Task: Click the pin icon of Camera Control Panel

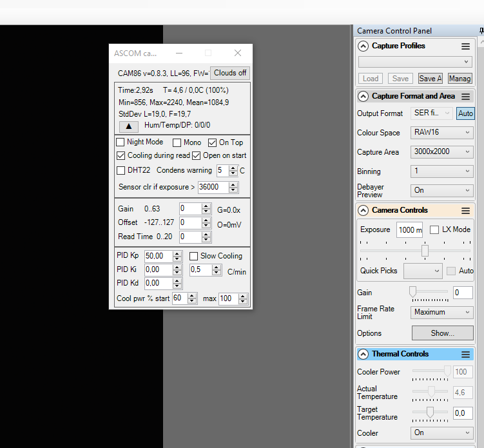Action: (481, 30)
